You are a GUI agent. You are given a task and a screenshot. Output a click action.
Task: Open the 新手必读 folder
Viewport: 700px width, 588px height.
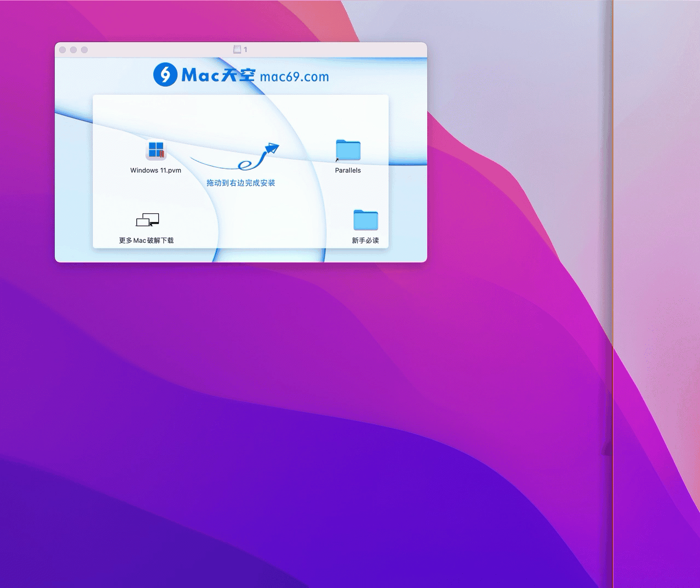(x=365, y=220)
